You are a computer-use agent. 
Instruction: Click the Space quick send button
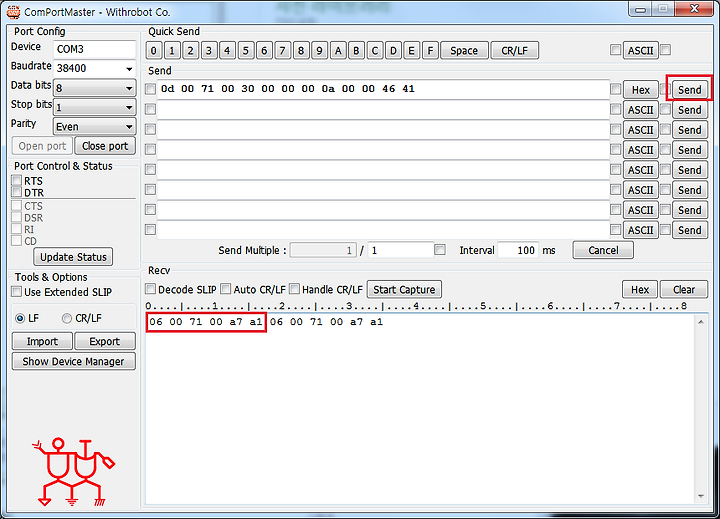tap(464, 51)
